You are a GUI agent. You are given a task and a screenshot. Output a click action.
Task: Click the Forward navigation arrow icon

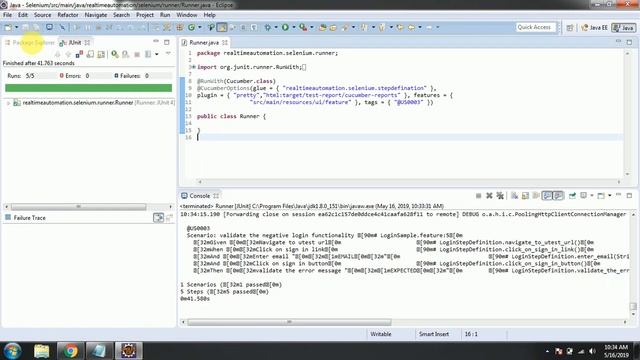click(x=429, y=27)
